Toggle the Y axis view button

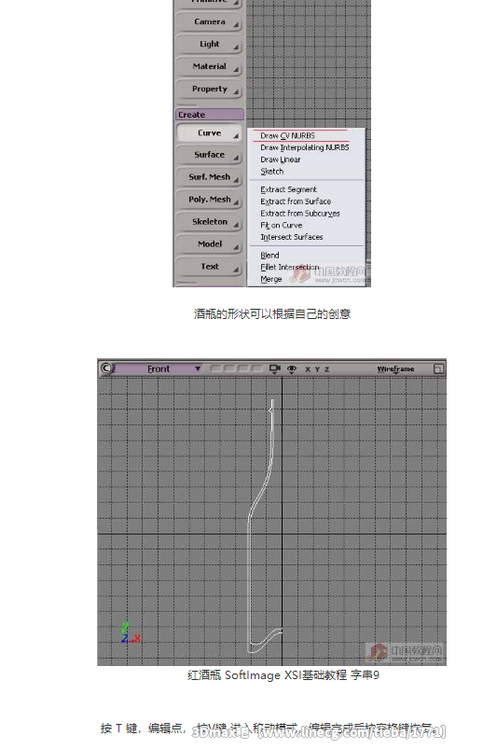pos(317,369)
